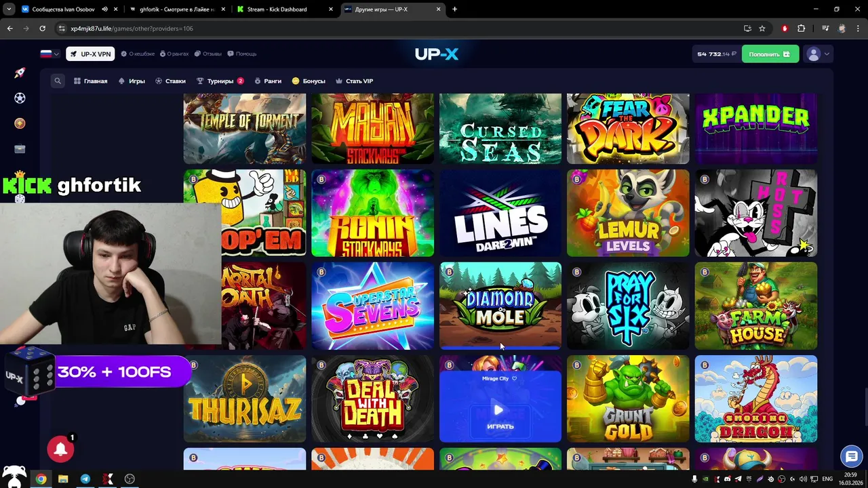Open the red notification bell
Viewport: 868px width, 488px height.
[x=60, y=449]
